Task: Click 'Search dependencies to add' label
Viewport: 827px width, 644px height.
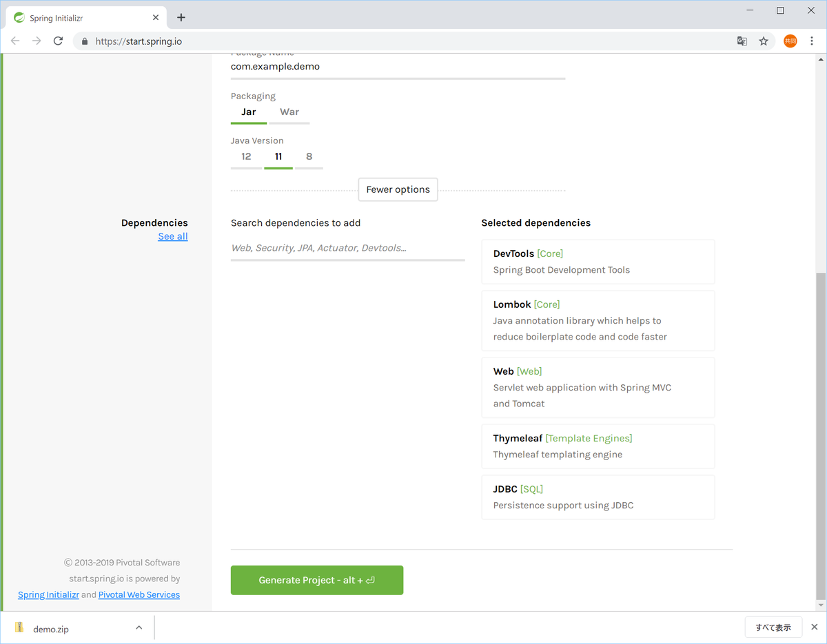Action: pos(296,223)
